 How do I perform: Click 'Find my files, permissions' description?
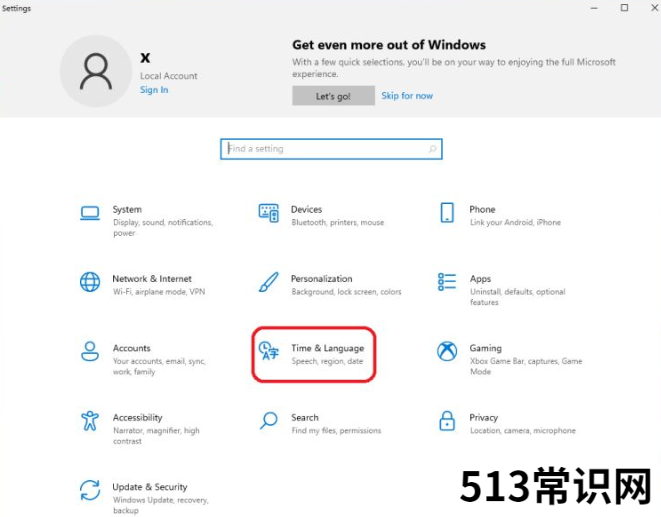(336, 431)
